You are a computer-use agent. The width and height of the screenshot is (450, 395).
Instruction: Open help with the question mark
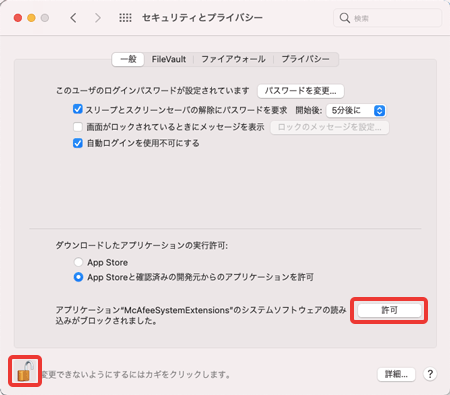click(x=430, y=374)
